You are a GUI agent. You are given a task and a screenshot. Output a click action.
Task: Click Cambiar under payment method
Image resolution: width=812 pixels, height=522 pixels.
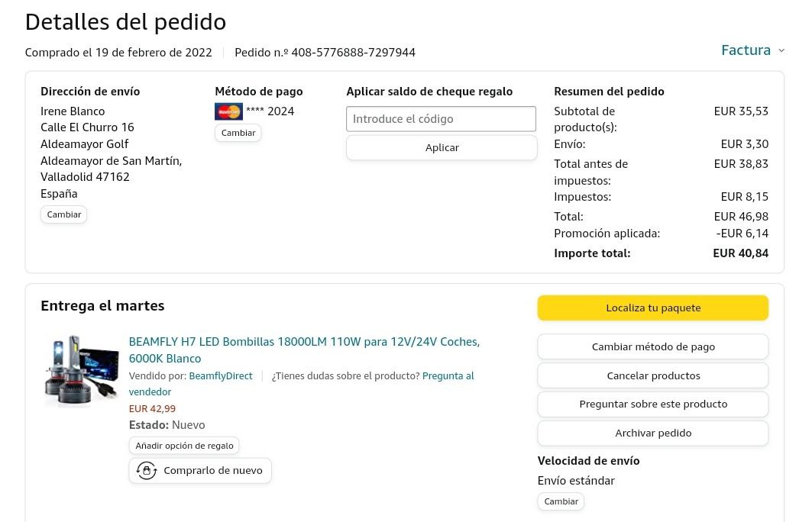pyautogui.click(x=238, y=133)
